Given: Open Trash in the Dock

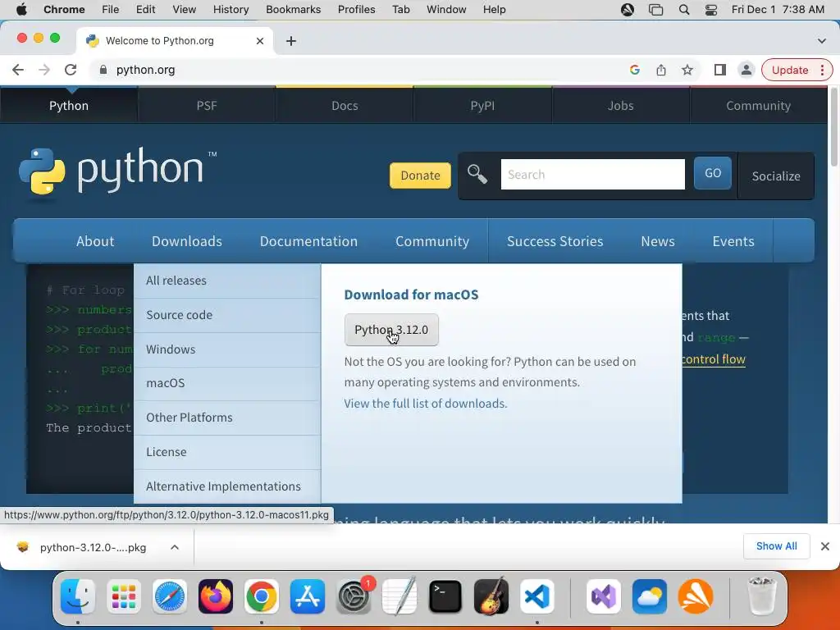Looking at the screenshot, I should click(762, 596).
